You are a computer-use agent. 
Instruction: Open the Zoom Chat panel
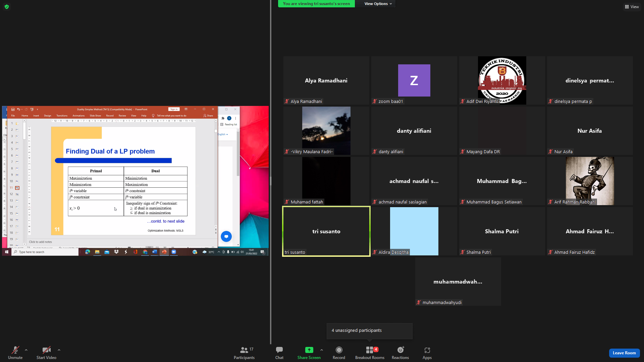pyautogui.click(x=279, y=353)
